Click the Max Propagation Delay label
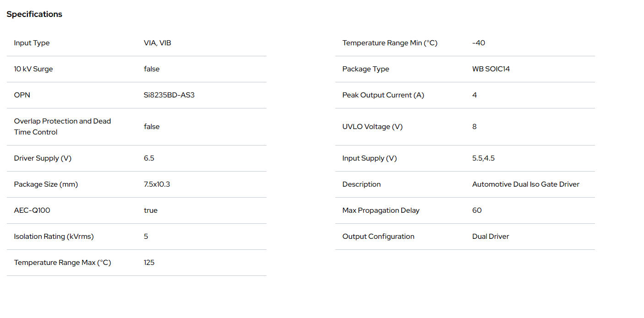The height and width of the screenshot is (318, 644). click(x=381, y=210)
